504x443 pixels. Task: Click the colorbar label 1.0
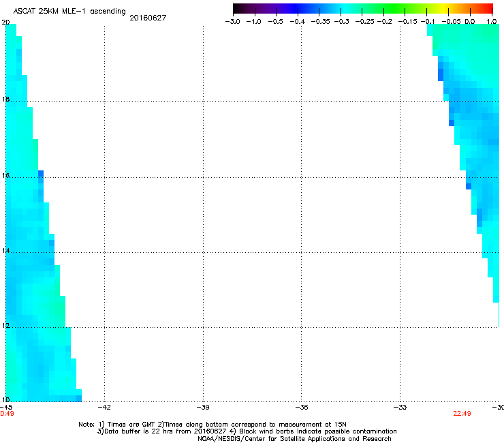pos(492,22)
